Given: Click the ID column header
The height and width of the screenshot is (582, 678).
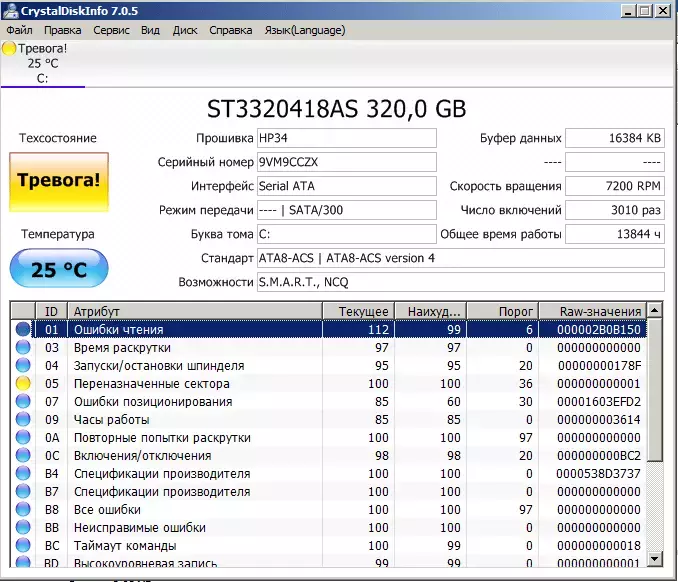Looking at the screenshot, I should point(51,311).
